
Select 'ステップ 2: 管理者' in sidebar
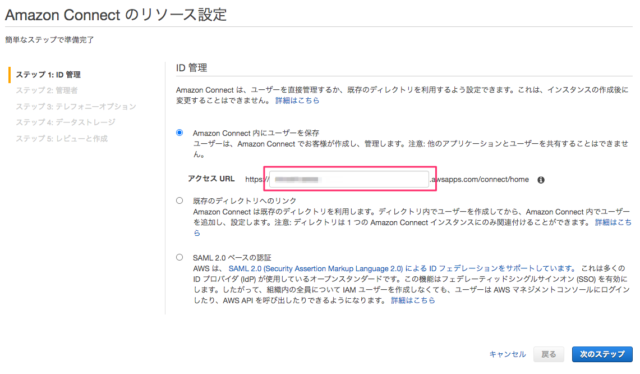[47, 91]
